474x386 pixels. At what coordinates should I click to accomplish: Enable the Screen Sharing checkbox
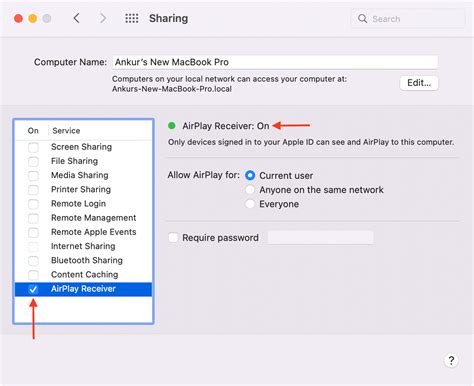click(33, 147)
